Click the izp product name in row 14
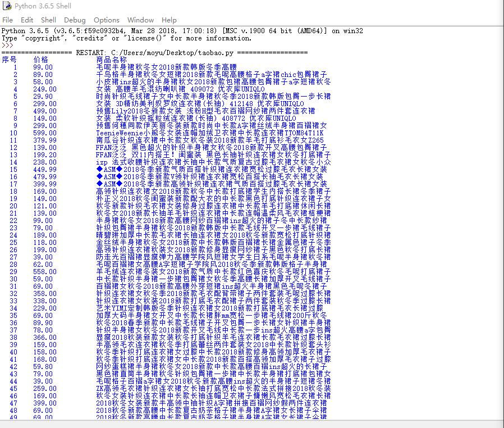The width and height of the screenshot is (504, 428). coord(213,162)
